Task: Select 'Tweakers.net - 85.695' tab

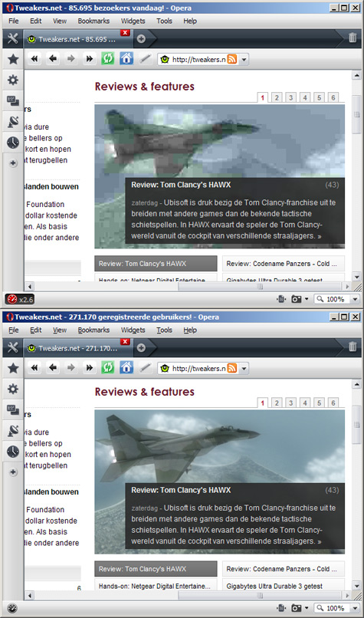Action: pyautogui.click(x=77, y=39)
